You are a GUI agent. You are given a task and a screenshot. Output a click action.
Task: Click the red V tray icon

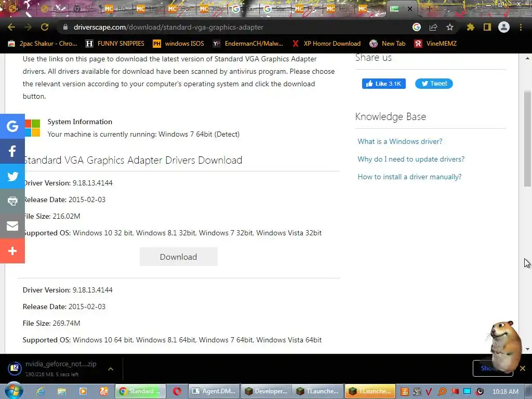429,392
